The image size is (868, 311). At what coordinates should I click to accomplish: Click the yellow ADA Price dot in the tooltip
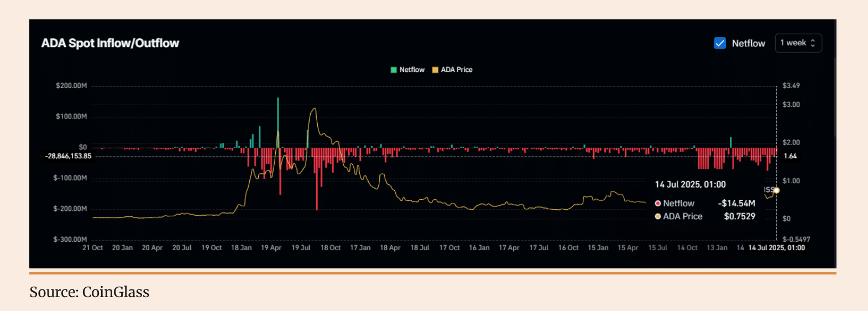point(658,216)
